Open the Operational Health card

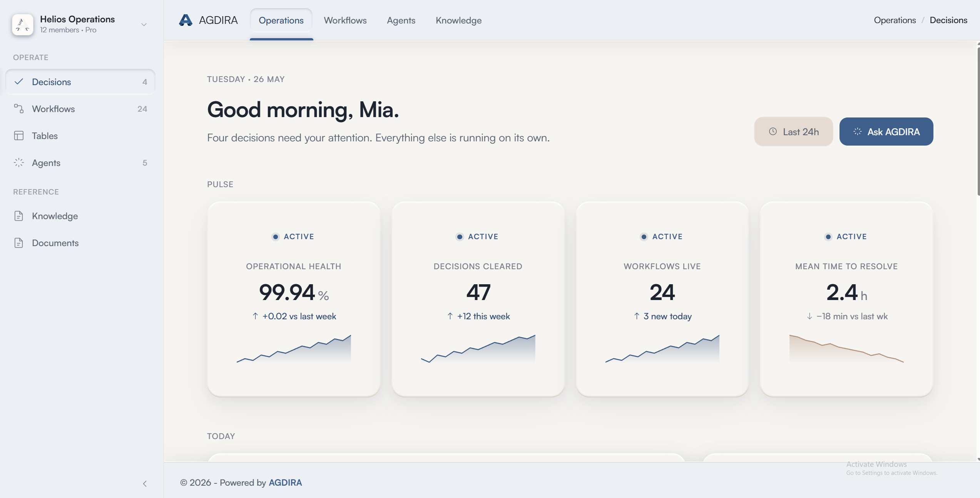[294, 299]
